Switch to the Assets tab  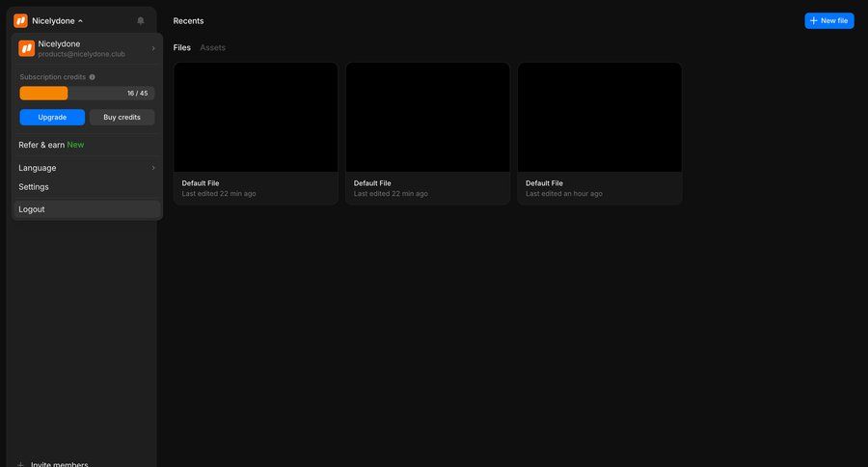click(212, 47)
